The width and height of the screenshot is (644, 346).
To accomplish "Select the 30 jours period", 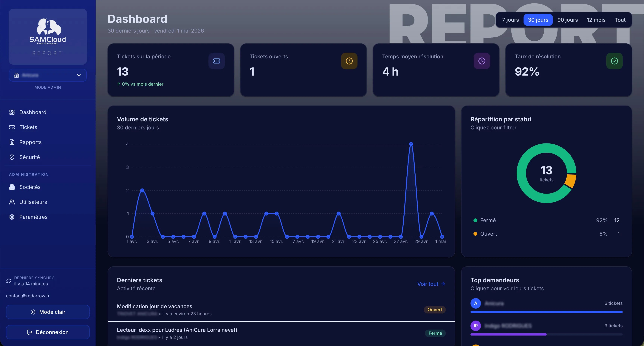I will [538, 20].
